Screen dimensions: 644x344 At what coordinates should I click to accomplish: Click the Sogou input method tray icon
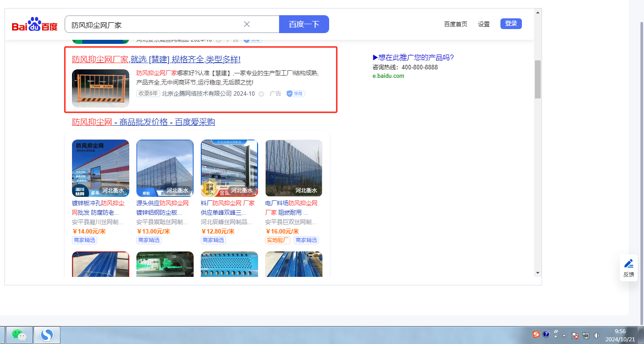(x=536, y=334)
